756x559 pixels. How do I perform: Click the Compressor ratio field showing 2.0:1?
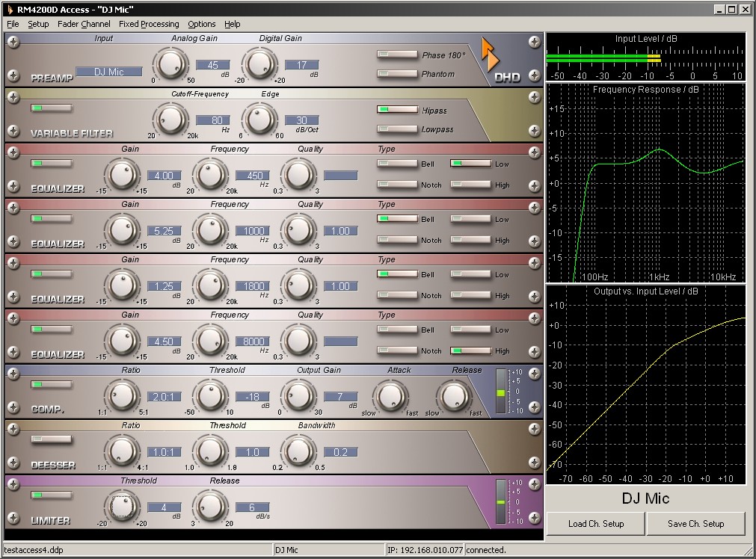pos(164,397)
